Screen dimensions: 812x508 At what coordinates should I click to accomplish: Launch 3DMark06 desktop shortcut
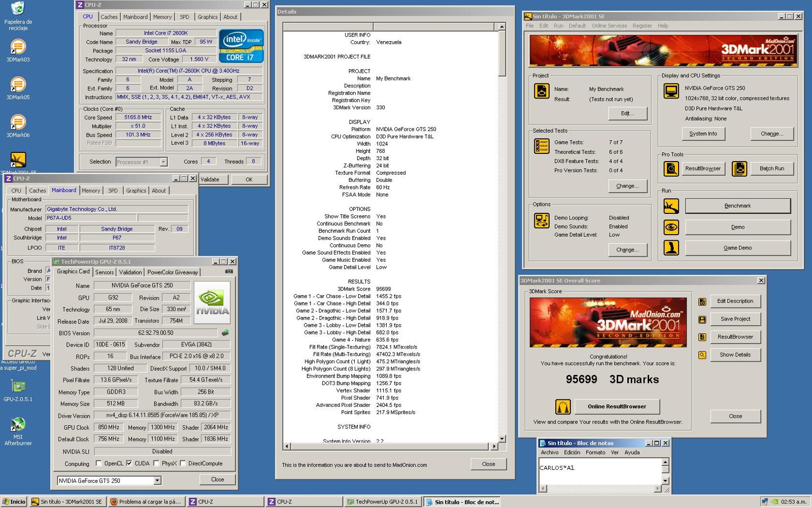18,126
